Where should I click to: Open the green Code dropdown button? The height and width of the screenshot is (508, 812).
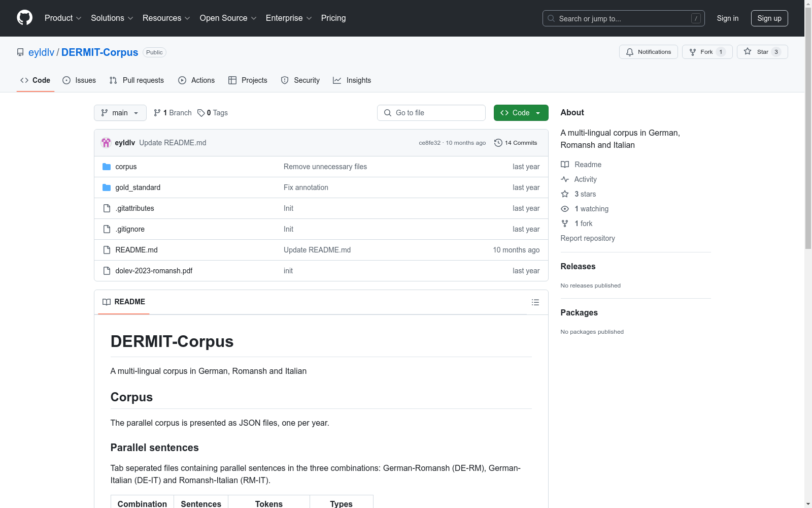pos(521,113)
